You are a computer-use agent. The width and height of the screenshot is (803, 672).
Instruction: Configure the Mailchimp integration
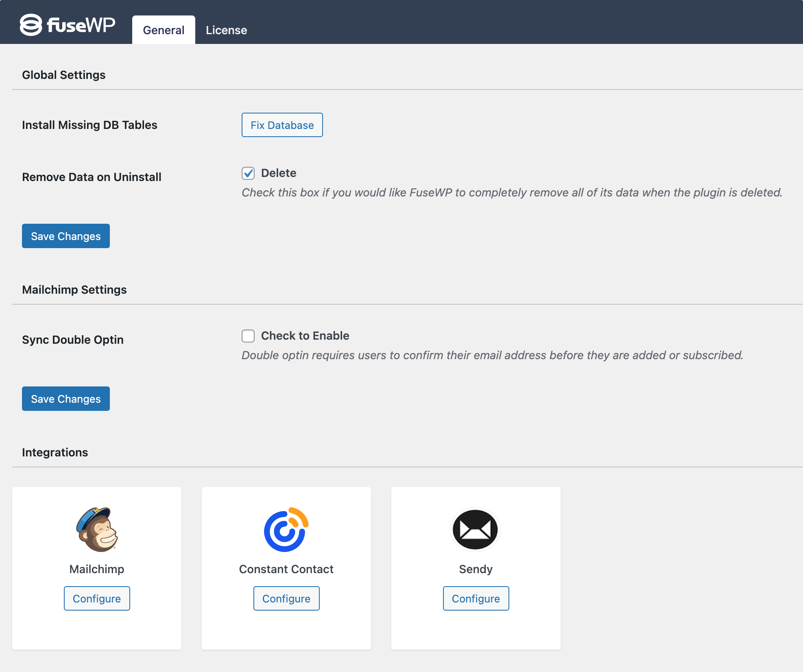click(97, 598)
